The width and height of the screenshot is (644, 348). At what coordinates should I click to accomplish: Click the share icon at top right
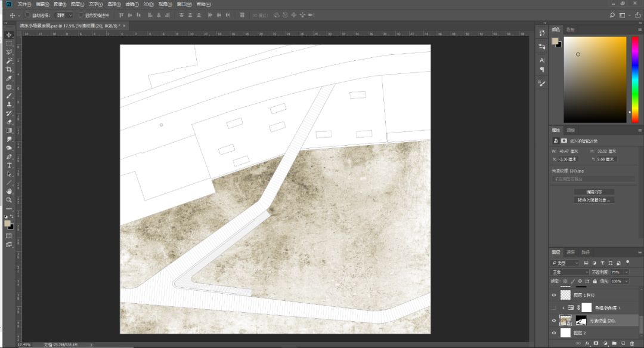tap(638, 15)
